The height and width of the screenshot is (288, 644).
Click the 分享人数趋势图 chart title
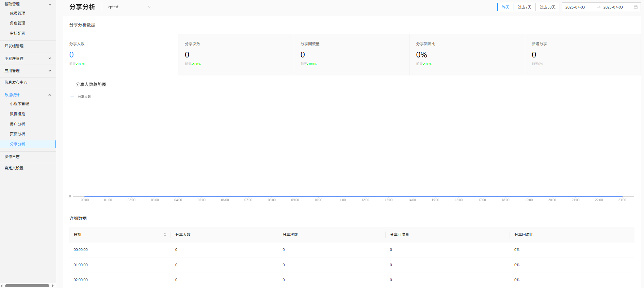[91, 84]
